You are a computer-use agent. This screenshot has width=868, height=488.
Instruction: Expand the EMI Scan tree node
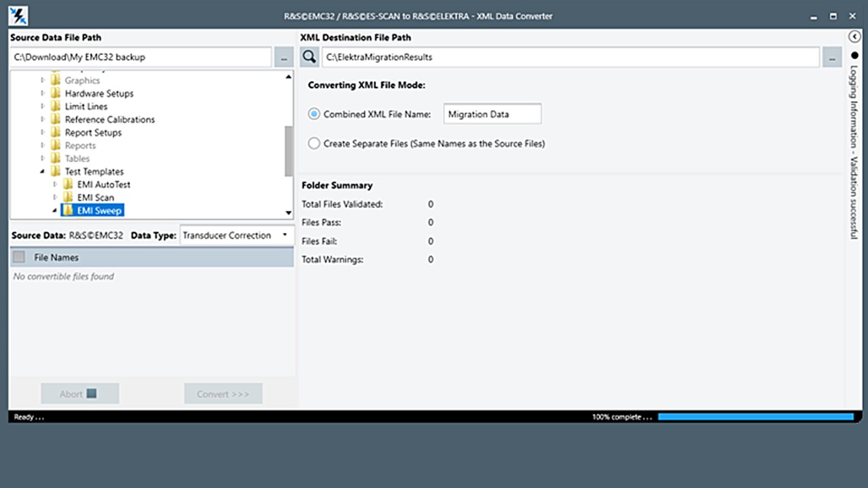pos(55,197)
